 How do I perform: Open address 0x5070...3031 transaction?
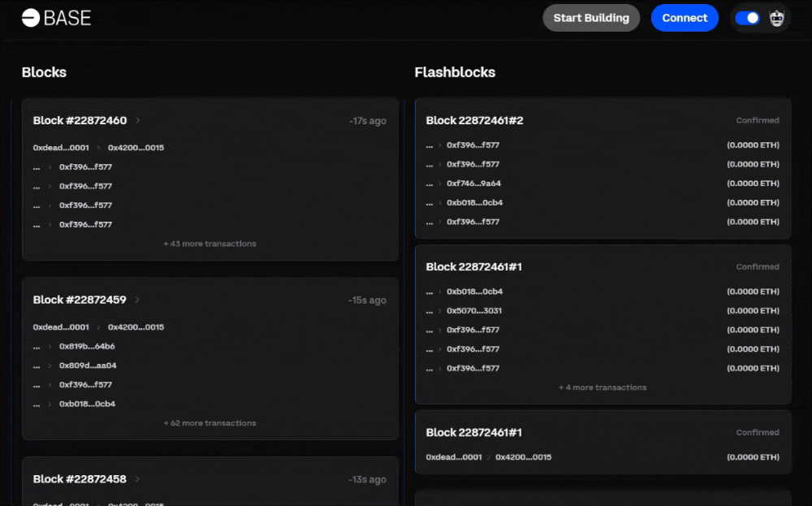click(x=473, y=311)
